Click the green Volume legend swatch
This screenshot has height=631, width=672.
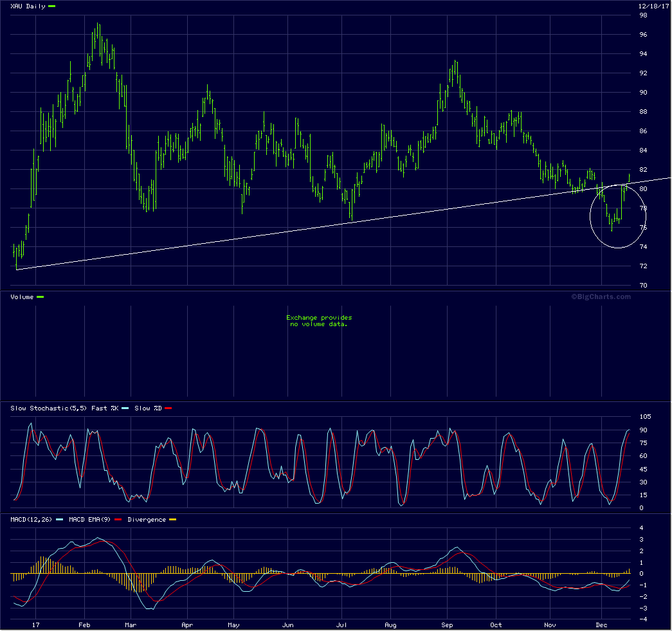tap(41, 297)
